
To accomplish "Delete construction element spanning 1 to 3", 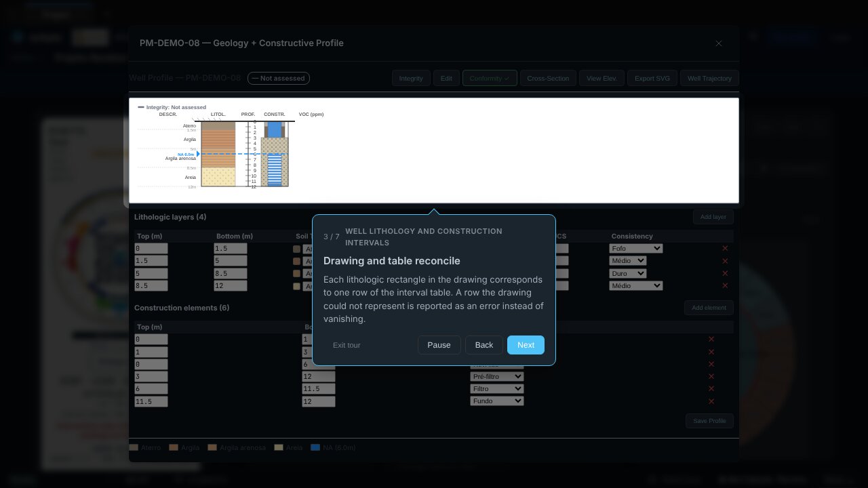I will (711, 352).
